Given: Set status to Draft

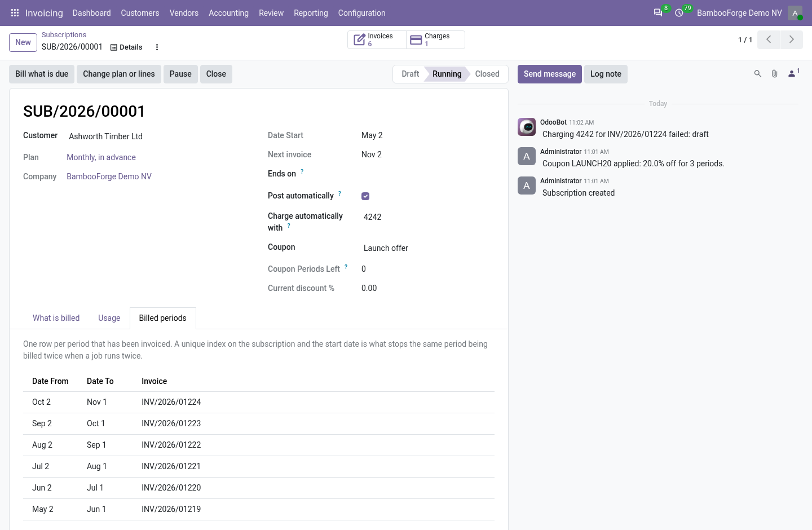Looking at the screenshot, I should 410,74.
